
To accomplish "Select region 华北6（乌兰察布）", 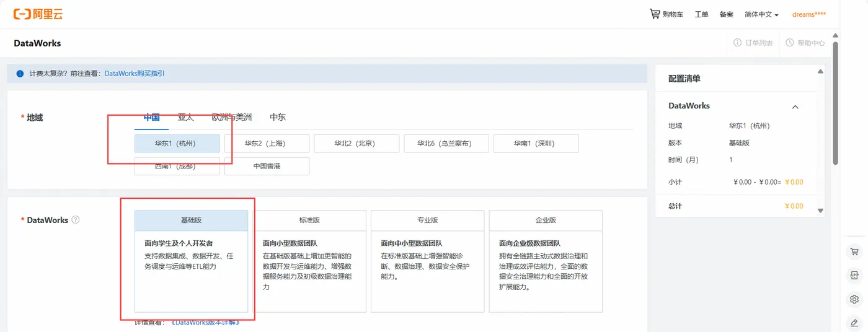I will pos(446,143).
